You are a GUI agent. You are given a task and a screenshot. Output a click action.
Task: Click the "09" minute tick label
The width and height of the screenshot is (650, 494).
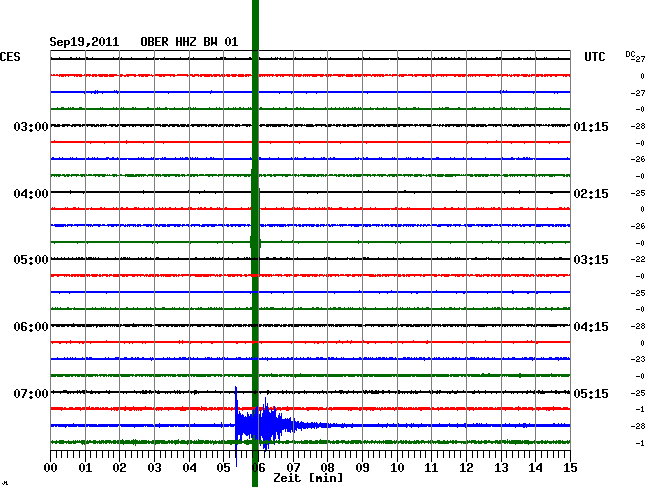[x=362, y=468]
